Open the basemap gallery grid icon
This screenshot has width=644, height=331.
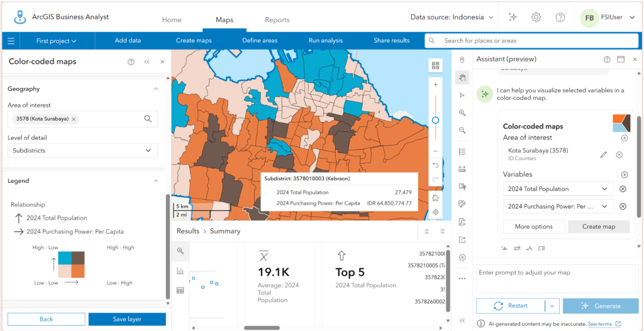click(x=435, y=65)
